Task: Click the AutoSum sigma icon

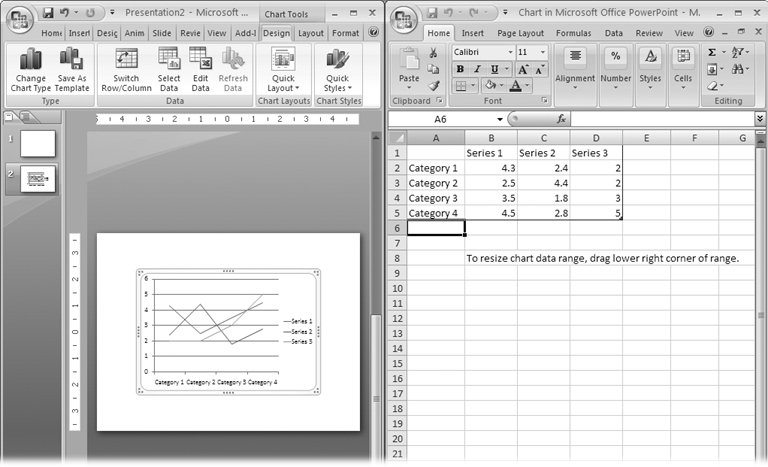Action: pos(712,52)
